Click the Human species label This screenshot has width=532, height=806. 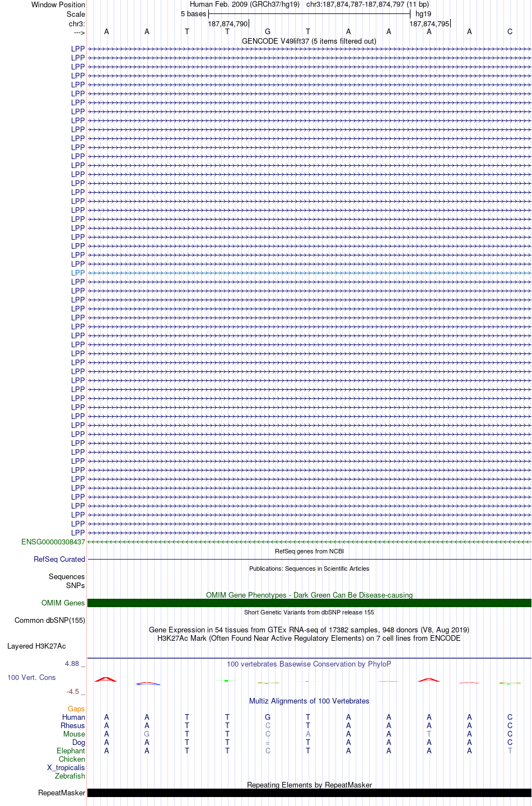pyautogui.click(x=74, y=717)
